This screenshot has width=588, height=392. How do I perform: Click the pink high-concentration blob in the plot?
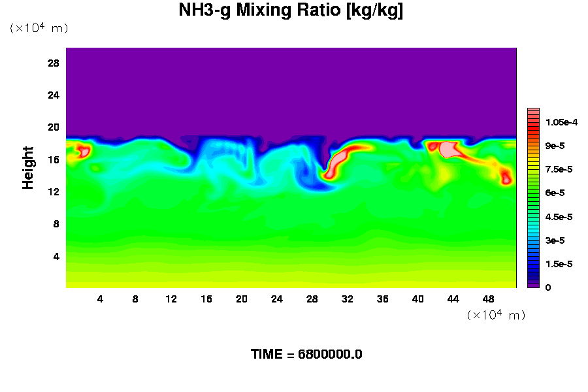tap(449, 150)
